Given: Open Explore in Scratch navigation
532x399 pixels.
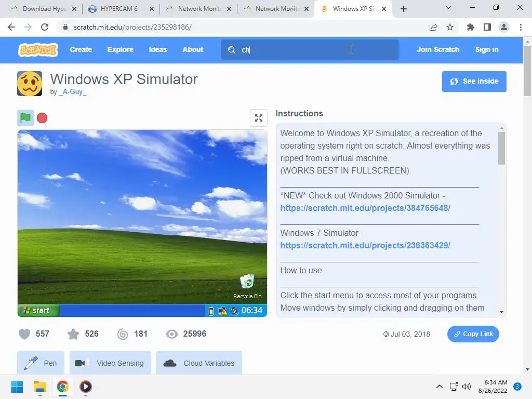Looking at the screenshot, I should pos(121,49).
